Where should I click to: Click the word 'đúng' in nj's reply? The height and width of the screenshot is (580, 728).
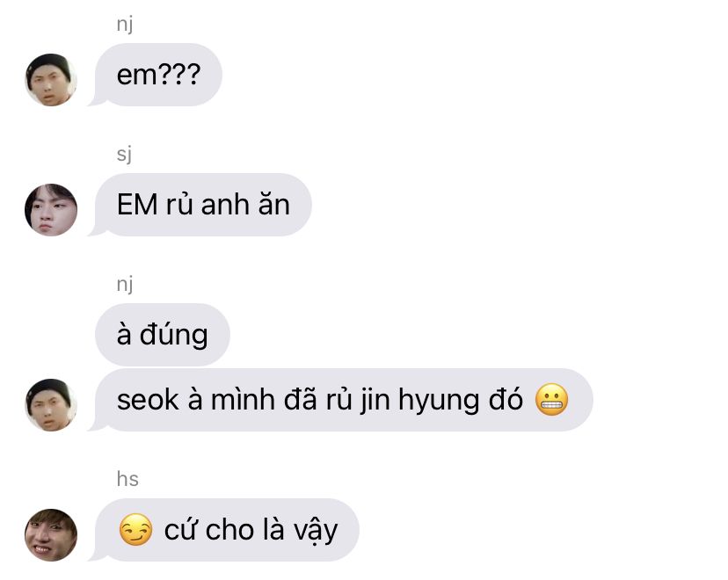tap(173, 335)
